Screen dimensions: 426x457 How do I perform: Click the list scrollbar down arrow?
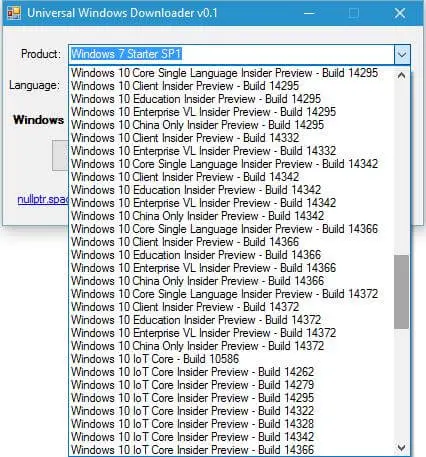401,447
